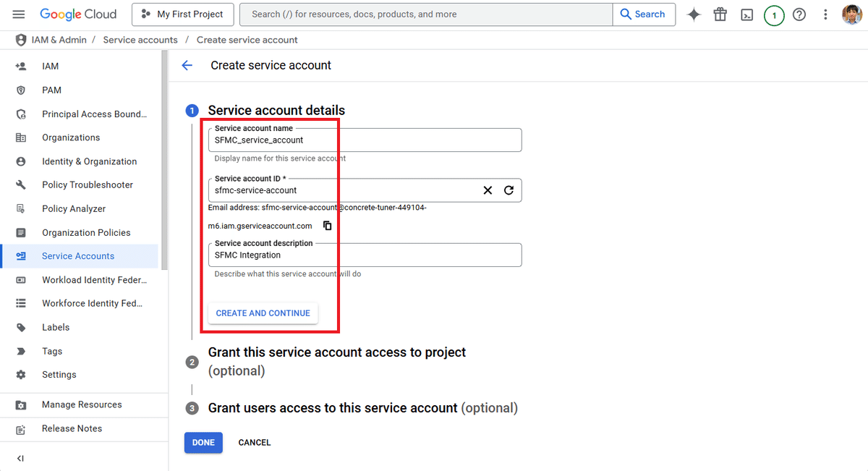
Task: Click the Labels tag icon in sidebar
Action: [21, 327]
